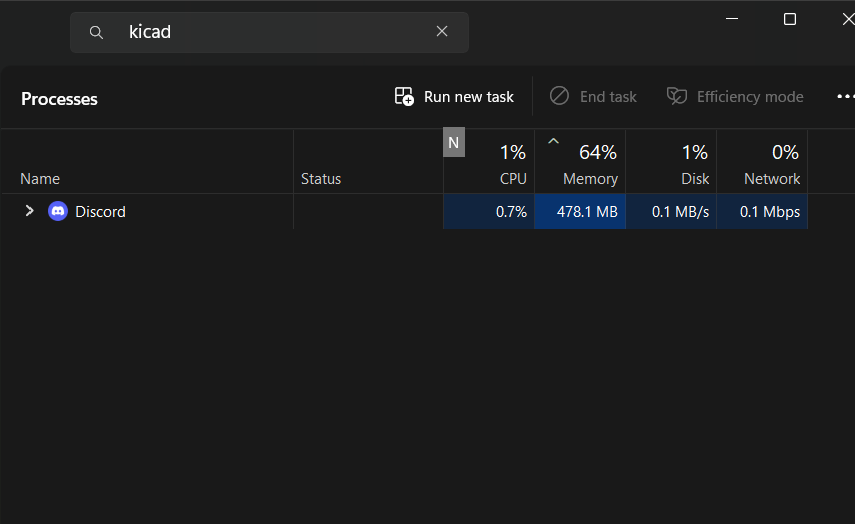Click the magnifier icon in the search box
This screenshot has width=855, height=524.
pos(97,32)
